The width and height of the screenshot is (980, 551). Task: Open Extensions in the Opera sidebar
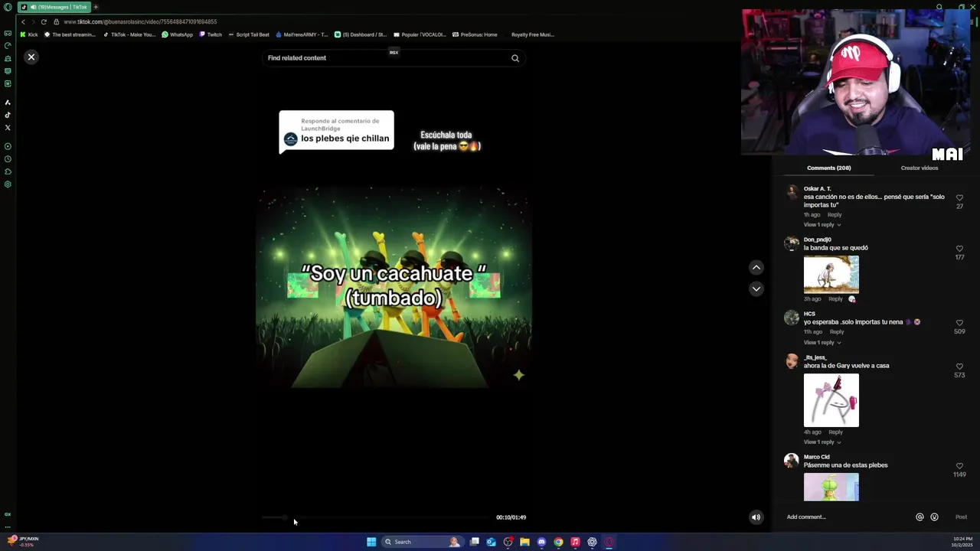click(x=8, y=171)
